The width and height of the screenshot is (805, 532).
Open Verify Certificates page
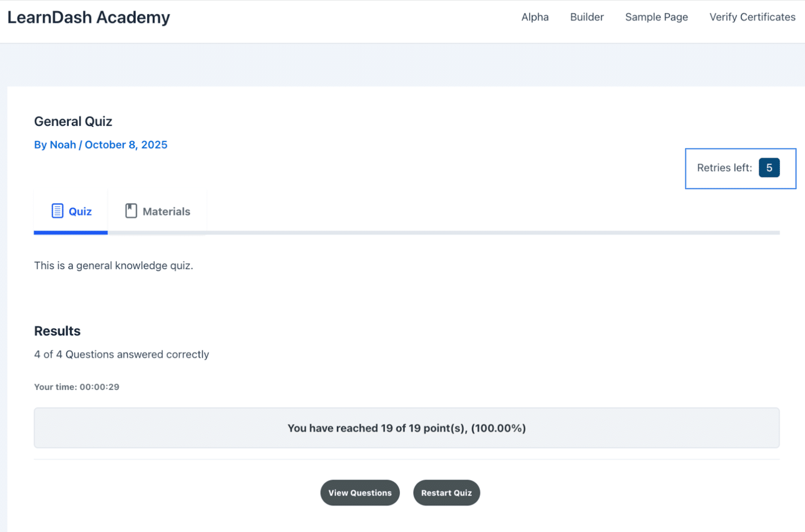coord(752,17)
